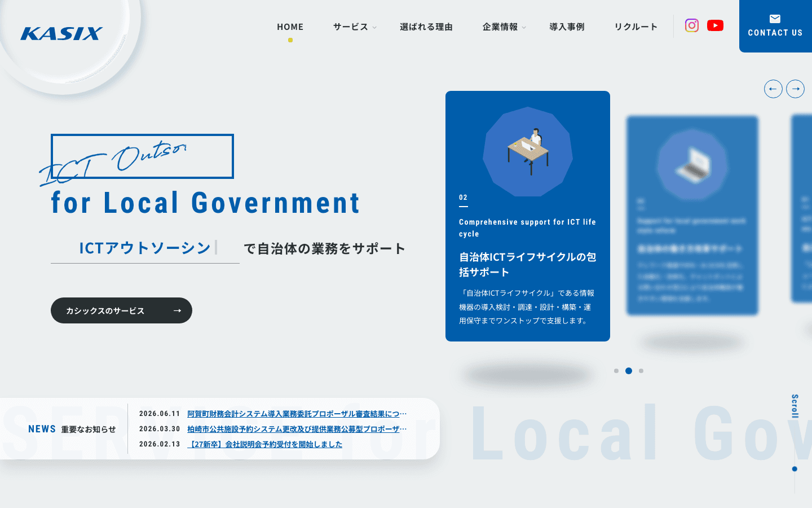Go to the next slide arrow
The image size is (812, 508).
coord(795,89)
